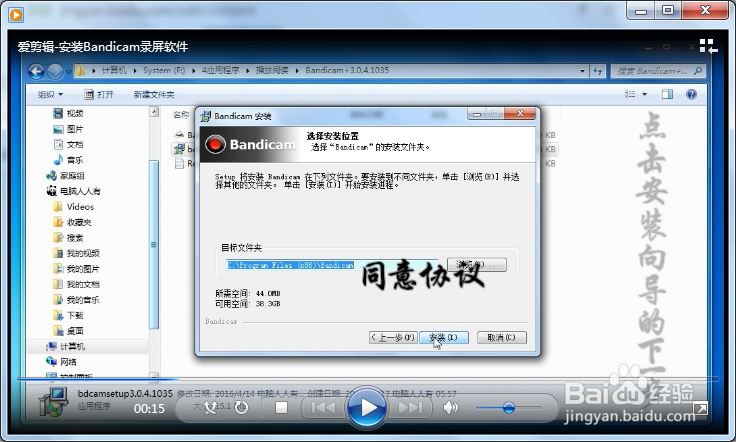
Task: Stop playback with the square Stop button
Action: [x=281, y=408]
